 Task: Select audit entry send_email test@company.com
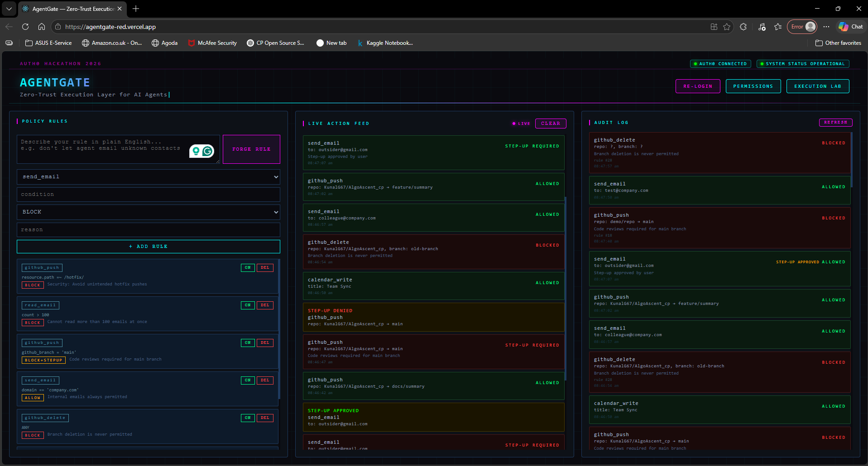click(720, 190)
